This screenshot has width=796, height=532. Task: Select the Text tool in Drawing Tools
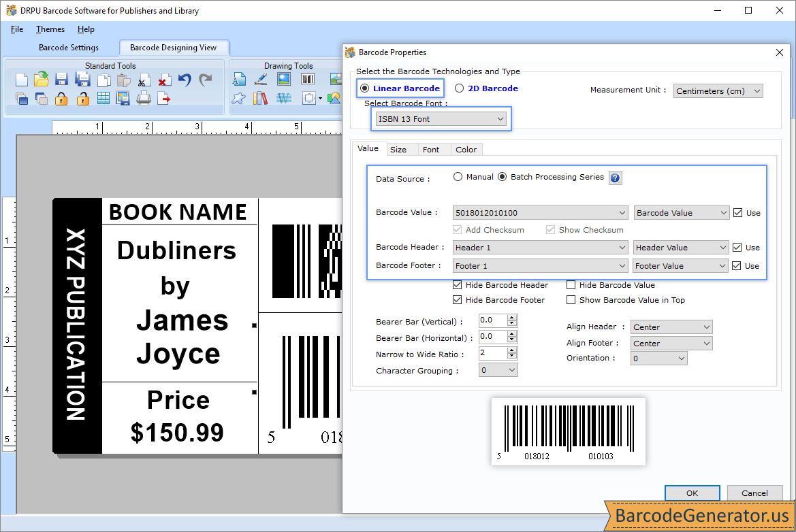tap(239, 80)
